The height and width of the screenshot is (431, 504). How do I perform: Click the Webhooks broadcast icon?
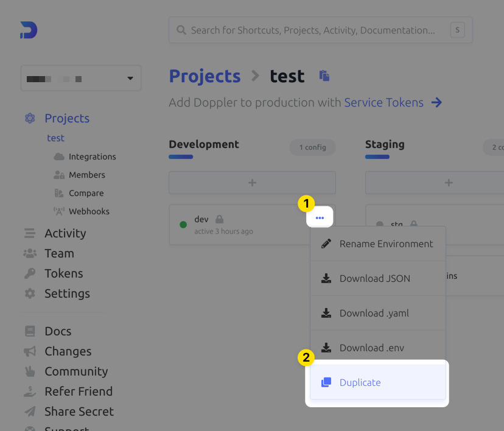click(x=59, y=211)
